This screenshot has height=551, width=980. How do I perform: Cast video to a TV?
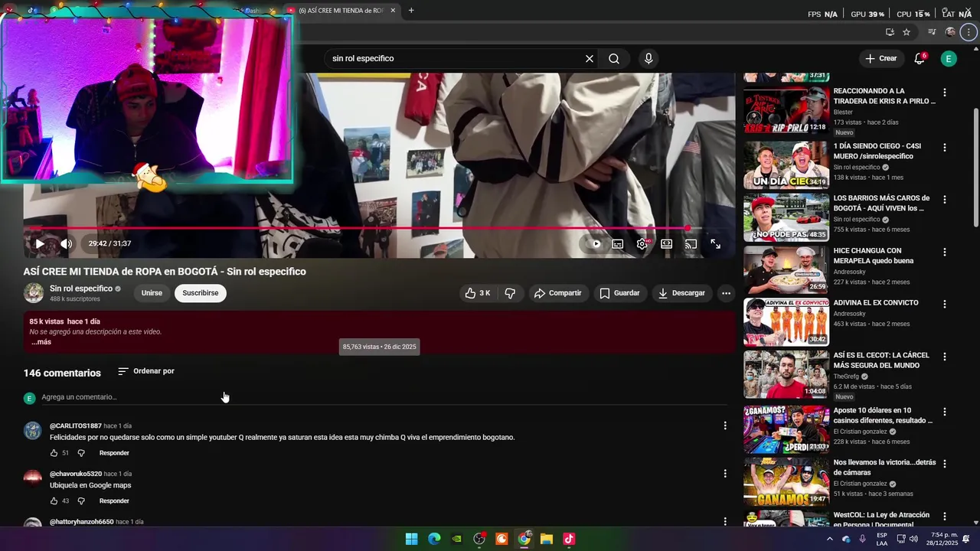point(691,244)
